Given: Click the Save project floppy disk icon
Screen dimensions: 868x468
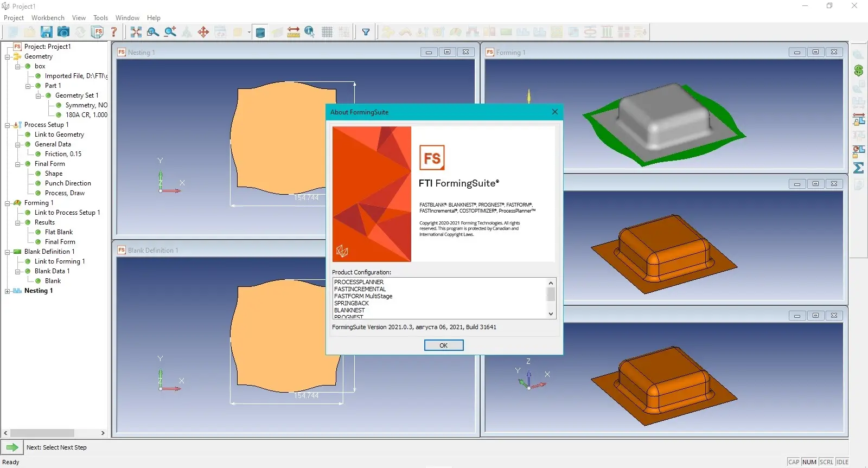Looking at the screenshot, I should click(47, 32).
